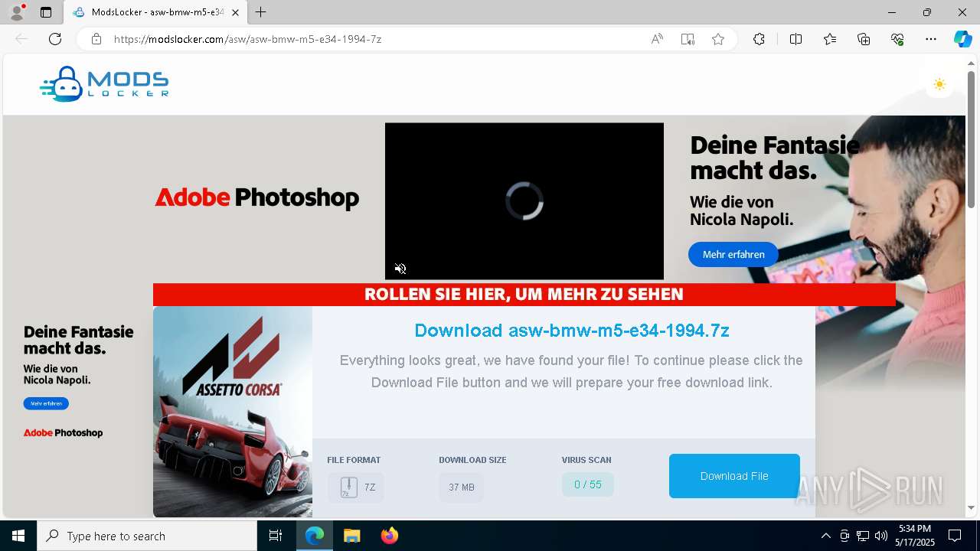This screenshot has width=980, height=551.
Task: Click the small Mehr erfahren button in left ad
Action: (46, 403)
